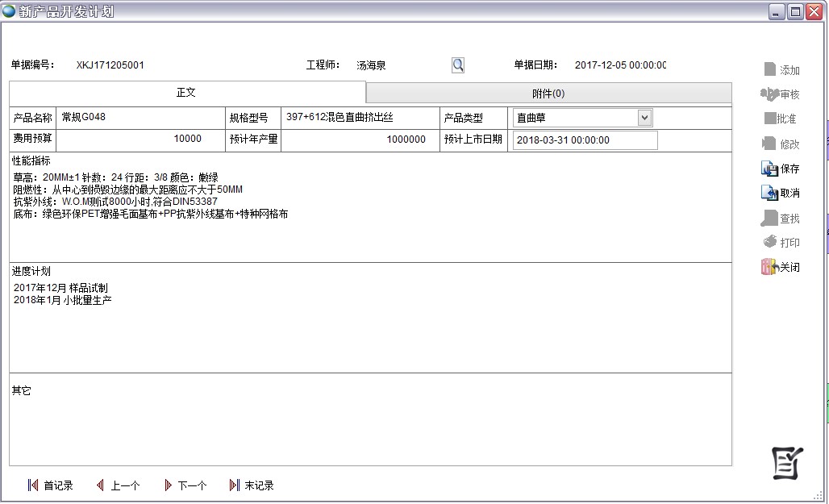
Task: Navigate to 下一个 (next) record
Action: [x=185, y=485]
